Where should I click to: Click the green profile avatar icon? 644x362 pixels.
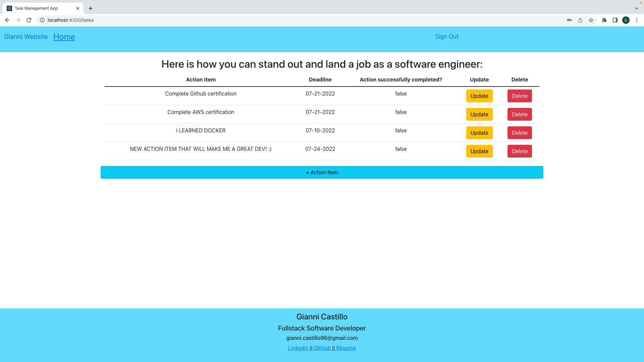click(626, 20)
